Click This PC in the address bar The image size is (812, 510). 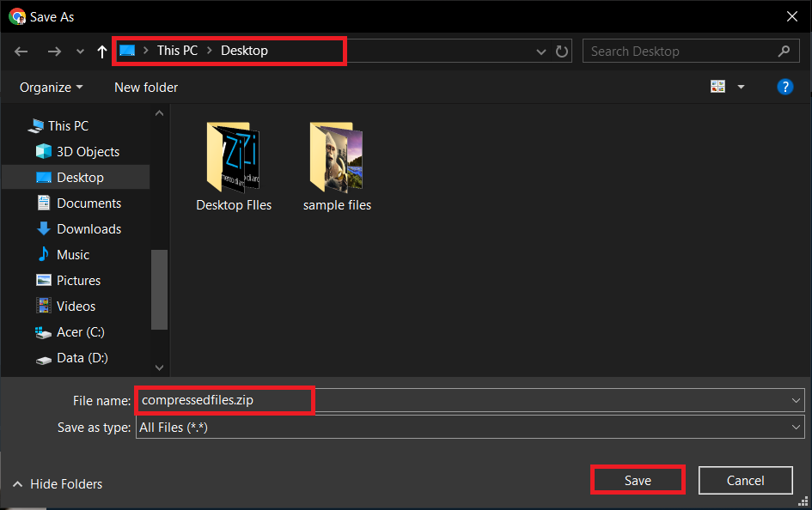(177, 50)
